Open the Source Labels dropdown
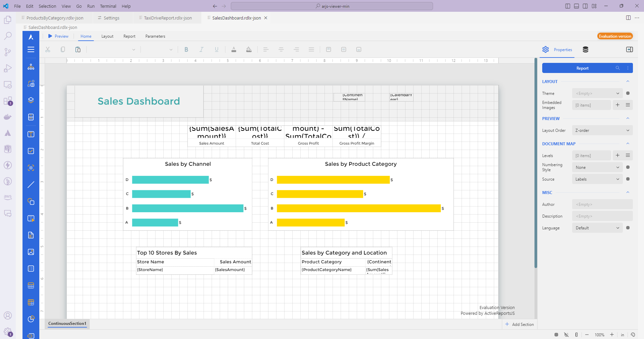 597,179
